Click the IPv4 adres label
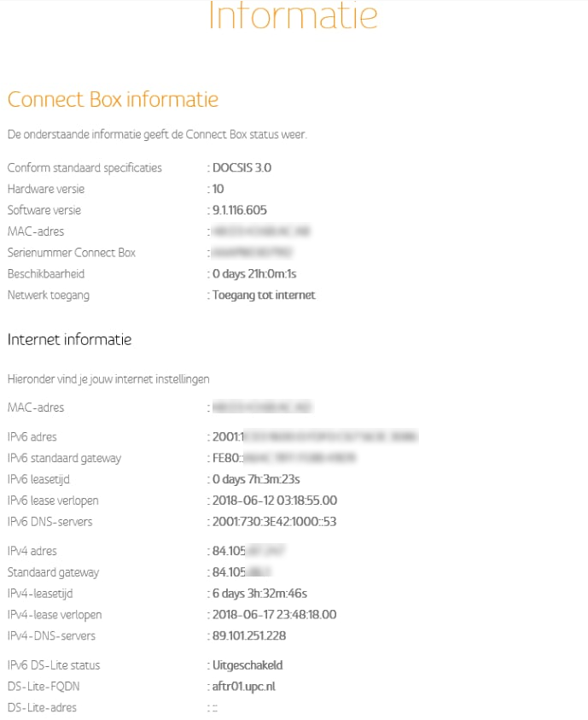588x720 pixels. point(32,551)
